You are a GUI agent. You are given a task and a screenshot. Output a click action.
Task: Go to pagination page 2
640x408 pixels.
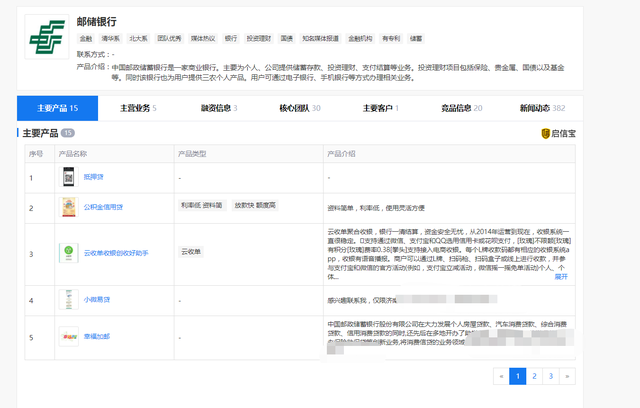[x=534, y=376]
